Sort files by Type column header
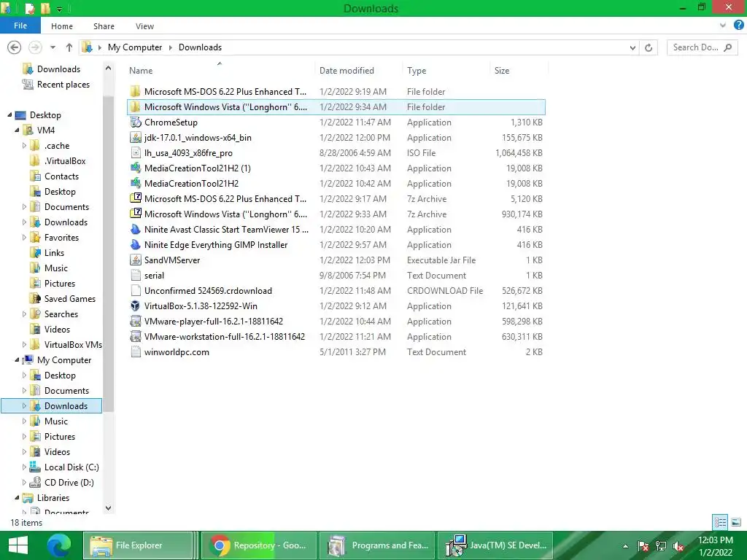This screenshot has width=747, height=560. pos(446,71)
